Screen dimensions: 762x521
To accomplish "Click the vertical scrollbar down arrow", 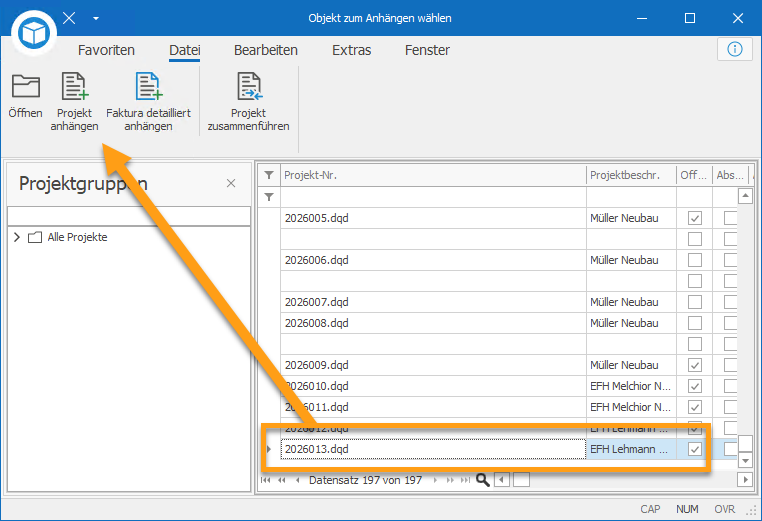I will 745,459.
